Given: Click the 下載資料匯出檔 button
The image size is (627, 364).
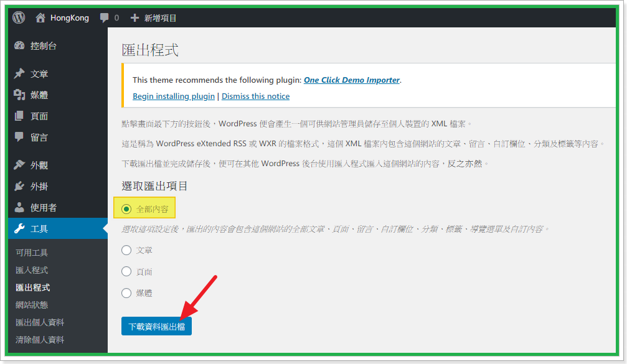Looking at the screenshot, I should click(x=156, y=327).
